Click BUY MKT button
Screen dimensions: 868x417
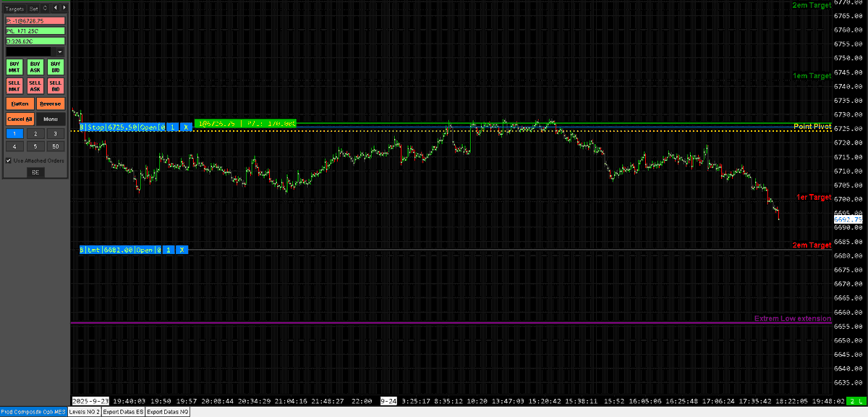pyautogui.click(x=14, y=67)
